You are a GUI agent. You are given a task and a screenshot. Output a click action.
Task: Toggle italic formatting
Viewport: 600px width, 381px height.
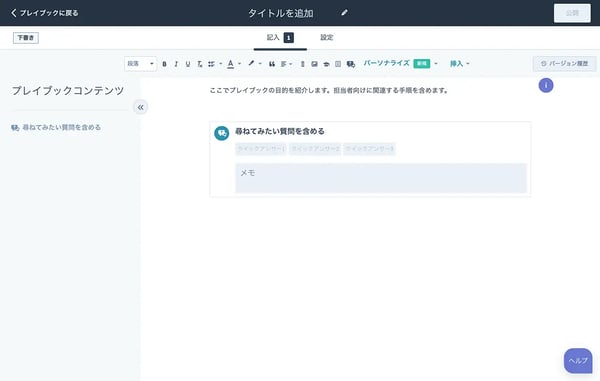click(176, 64)
